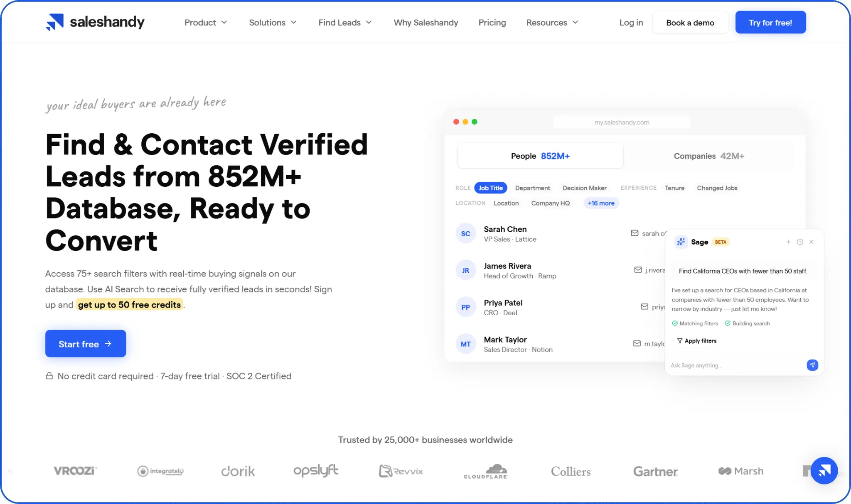Screen dimensions: 851x504
Task: Select the Department filter chip
Action: 532,188
